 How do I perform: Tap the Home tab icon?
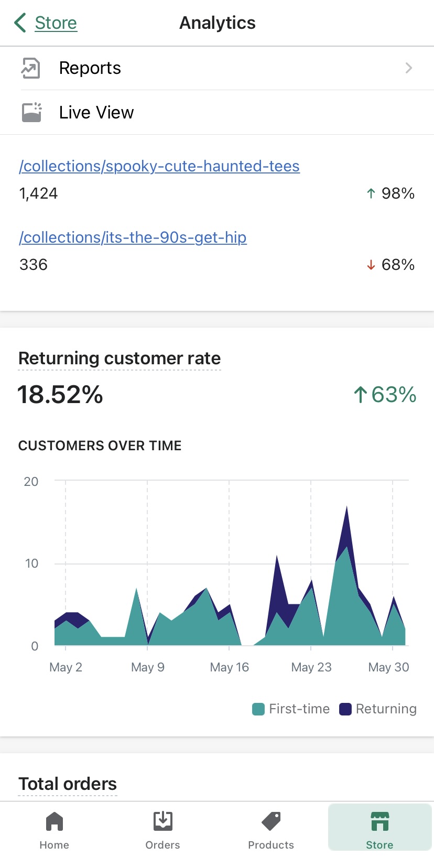pos(55,821)
